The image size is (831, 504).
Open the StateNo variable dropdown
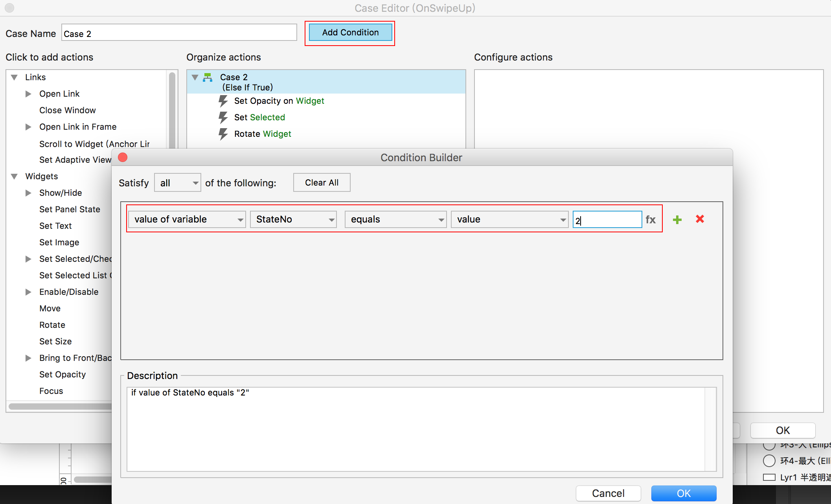pyautogui.click(x=293, y=219)
